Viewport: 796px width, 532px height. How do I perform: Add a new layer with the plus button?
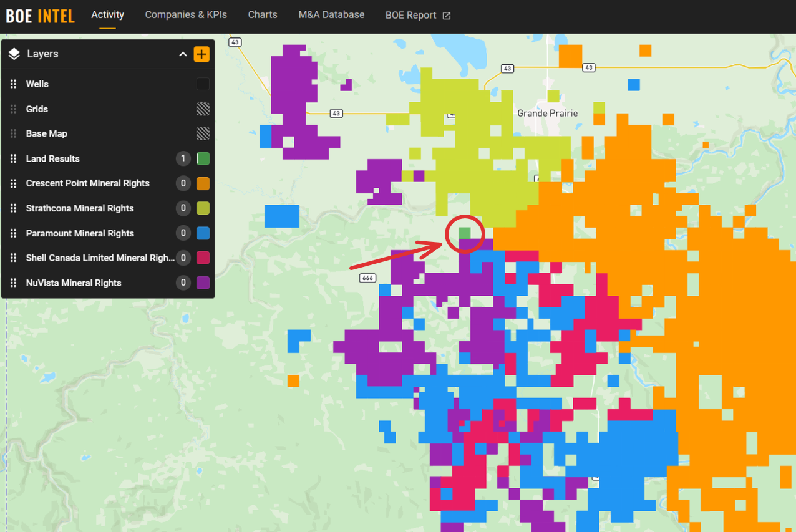point(201,54)
